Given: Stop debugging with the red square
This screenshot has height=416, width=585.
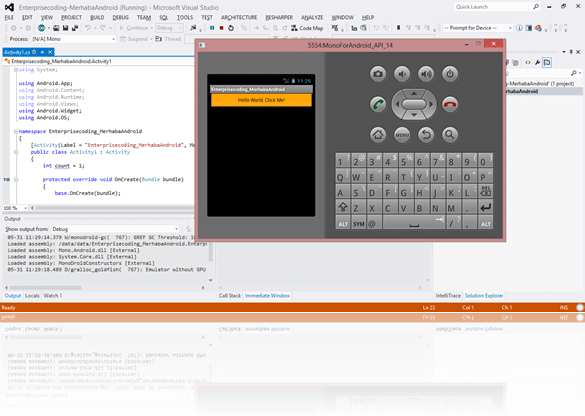Looking at the screenshot, I should coord(221,28).
